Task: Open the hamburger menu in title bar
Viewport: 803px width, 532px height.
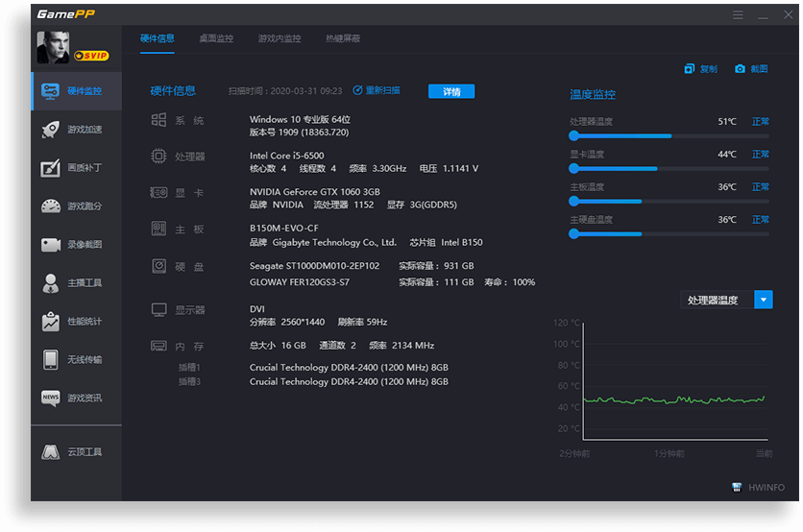Action: (x=738, y=14)
